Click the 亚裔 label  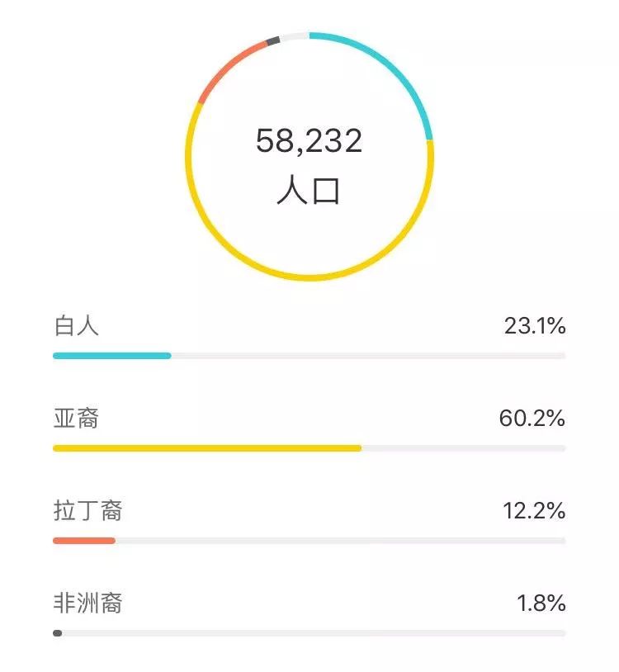(76, 419)
